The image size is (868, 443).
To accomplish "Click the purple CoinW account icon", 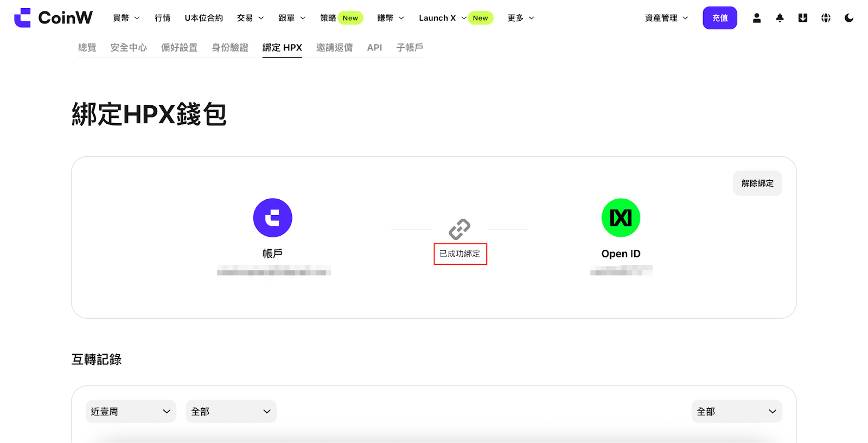I will click(x=273, y=218).
